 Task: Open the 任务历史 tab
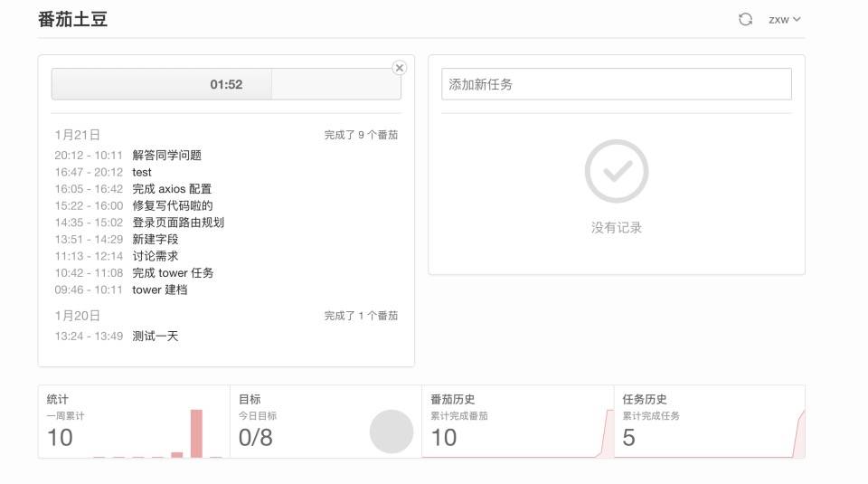coord(709,422)
